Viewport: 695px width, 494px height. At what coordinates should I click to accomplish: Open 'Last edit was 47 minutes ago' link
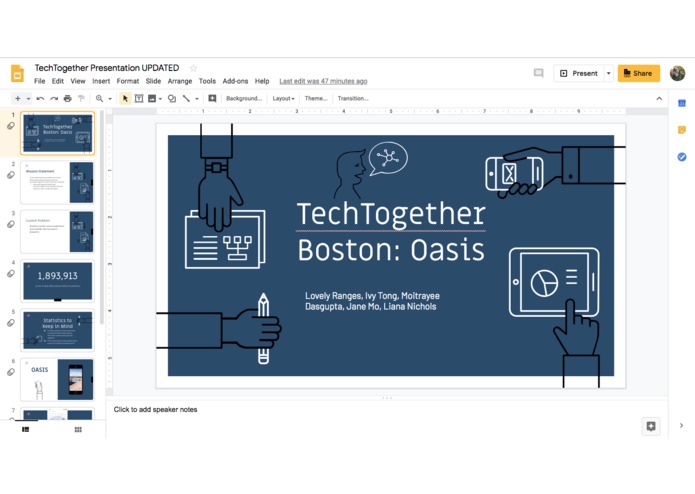[x=323, y=81]
